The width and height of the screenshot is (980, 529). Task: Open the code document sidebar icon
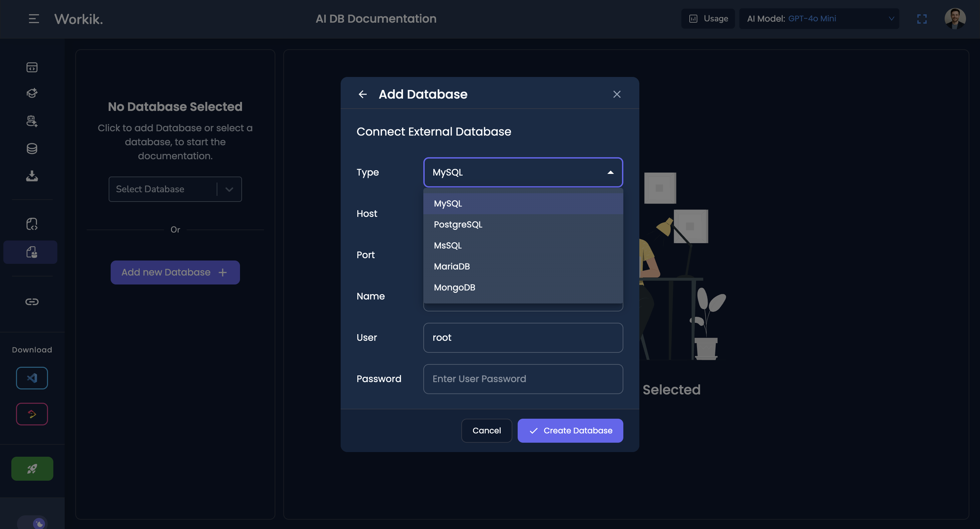[x=32, y=224]
